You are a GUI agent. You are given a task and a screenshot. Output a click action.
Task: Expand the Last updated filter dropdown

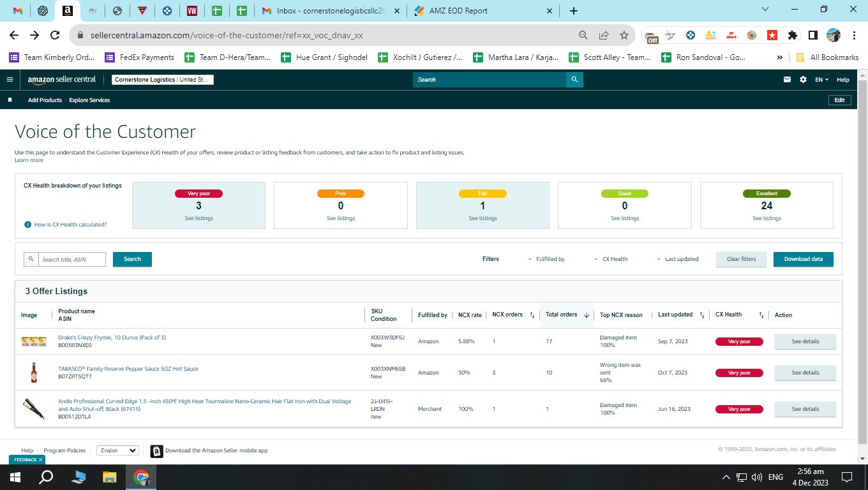(x=678, y=259)
